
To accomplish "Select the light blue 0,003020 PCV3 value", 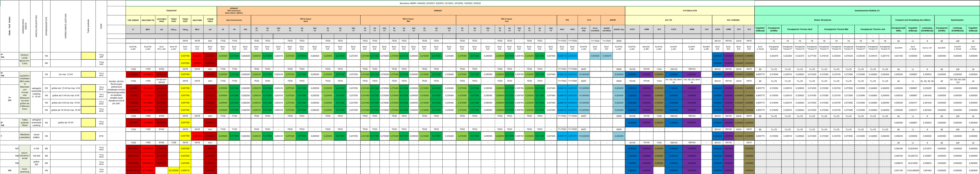I will 595,56.
